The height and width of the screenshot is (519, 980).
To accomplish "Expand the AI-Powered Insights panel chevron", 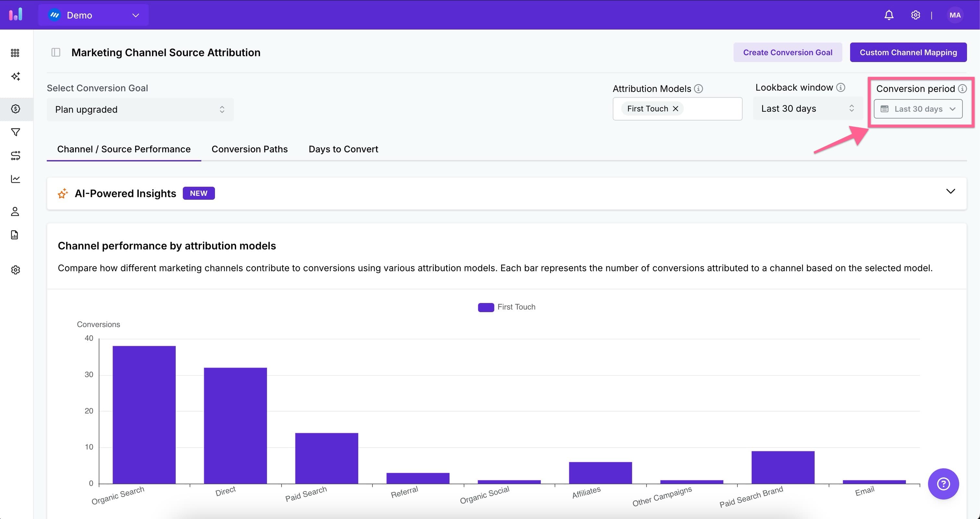I will (950, 191).
